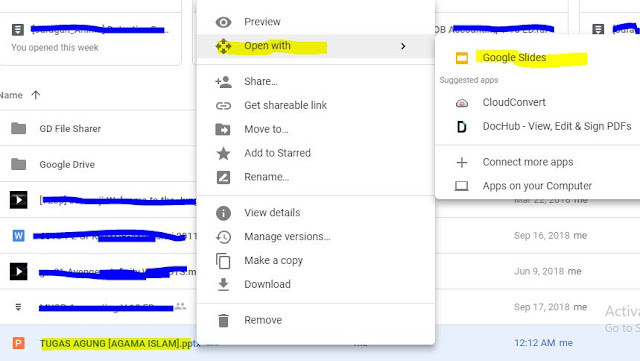640x361 pixels.
Task: Click the Word document W icon
Action: tap(18, 236)
